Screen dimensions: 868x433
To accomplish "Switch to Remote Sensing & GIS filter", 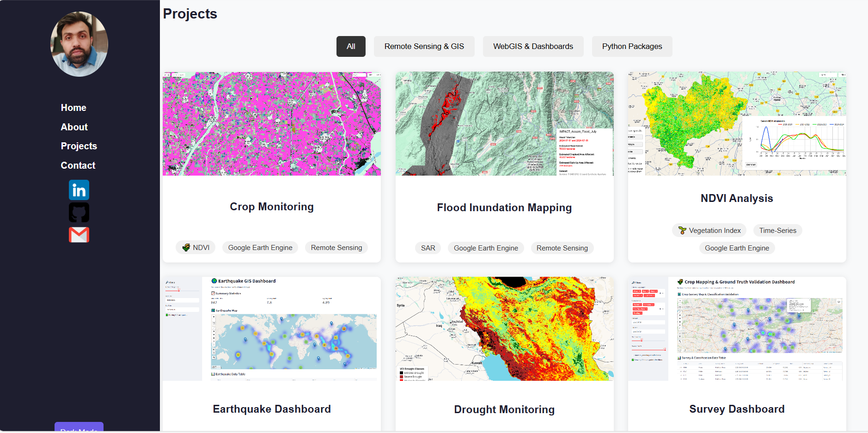I will point(424,46).
